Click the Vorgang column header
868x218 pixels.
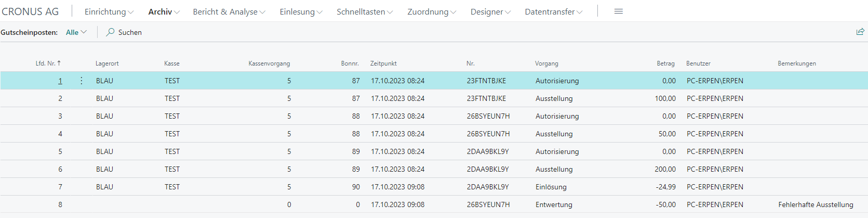coord(546,63)
